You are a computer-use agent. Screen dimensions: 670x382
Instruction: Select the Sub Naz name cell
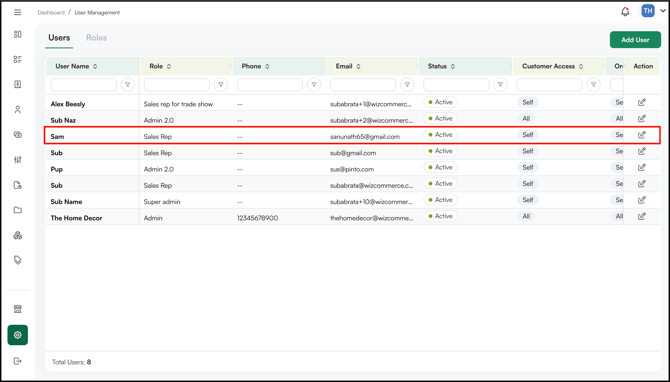pyautogui.click(x=63, y=120)
